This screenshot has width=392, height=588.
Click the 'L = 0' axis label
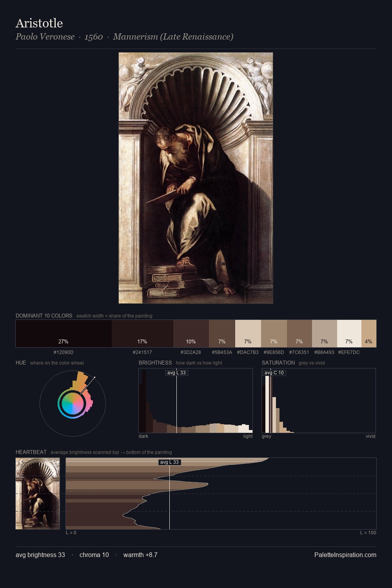coord(71,533)
